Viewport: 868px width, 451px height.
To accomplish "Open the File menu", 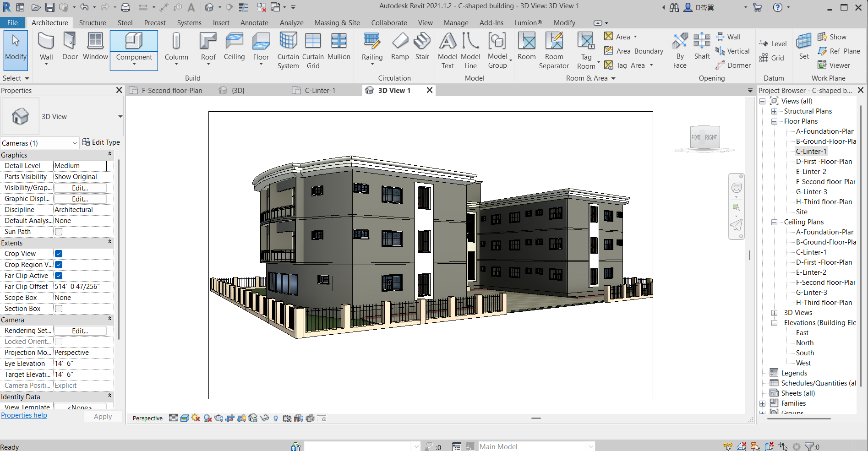I will (x=13, y=23).
